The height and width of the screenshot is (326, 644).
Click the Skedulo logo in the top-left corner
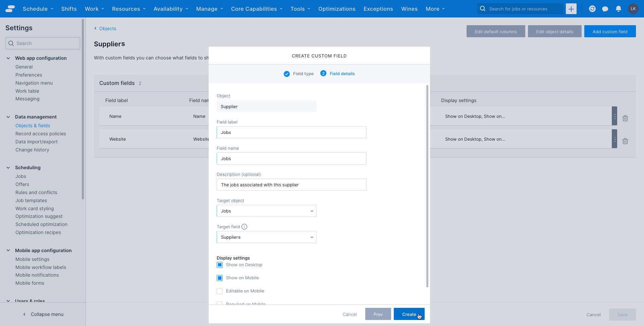point(10,8)
